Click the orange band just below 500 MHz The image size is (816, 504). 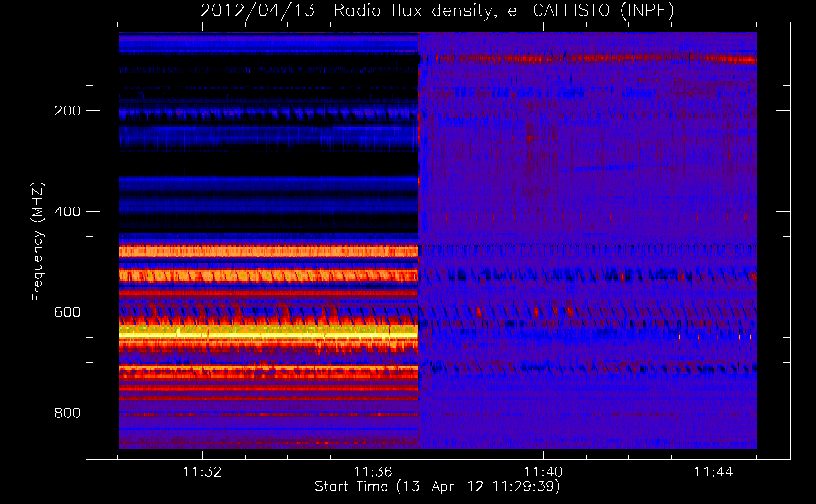pyautogui.click(x=268, y=251)
